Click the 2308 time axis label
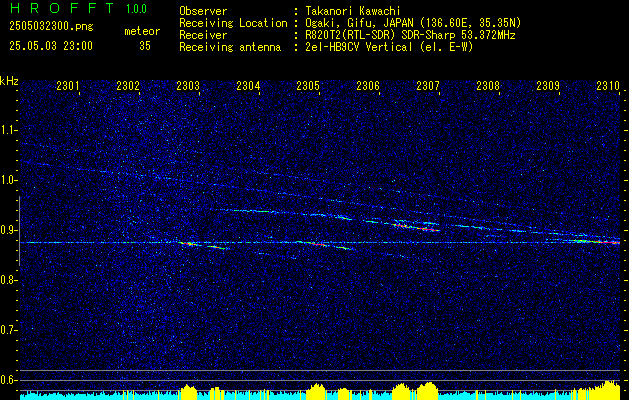 pos(488,85)
